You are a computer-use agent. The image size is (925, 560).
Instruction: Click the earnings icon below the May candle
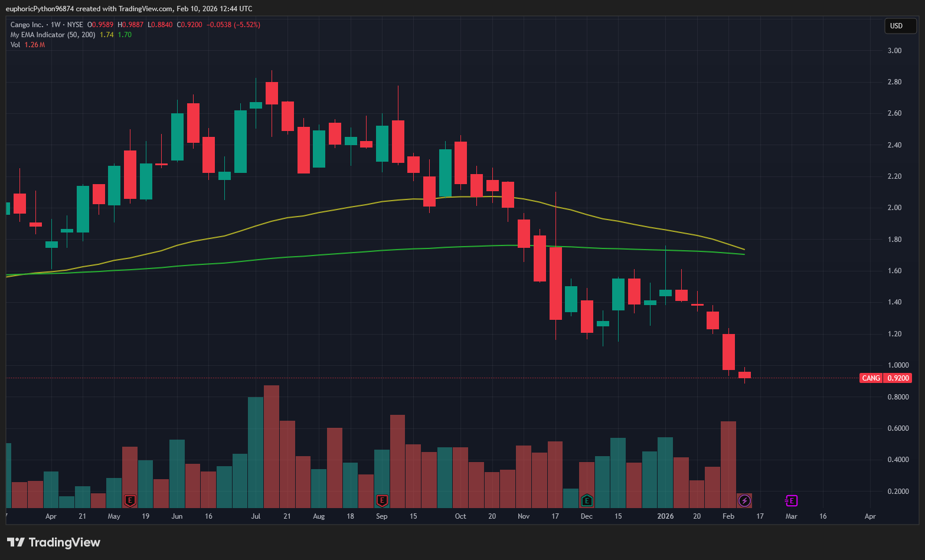(x=129, y=500)
